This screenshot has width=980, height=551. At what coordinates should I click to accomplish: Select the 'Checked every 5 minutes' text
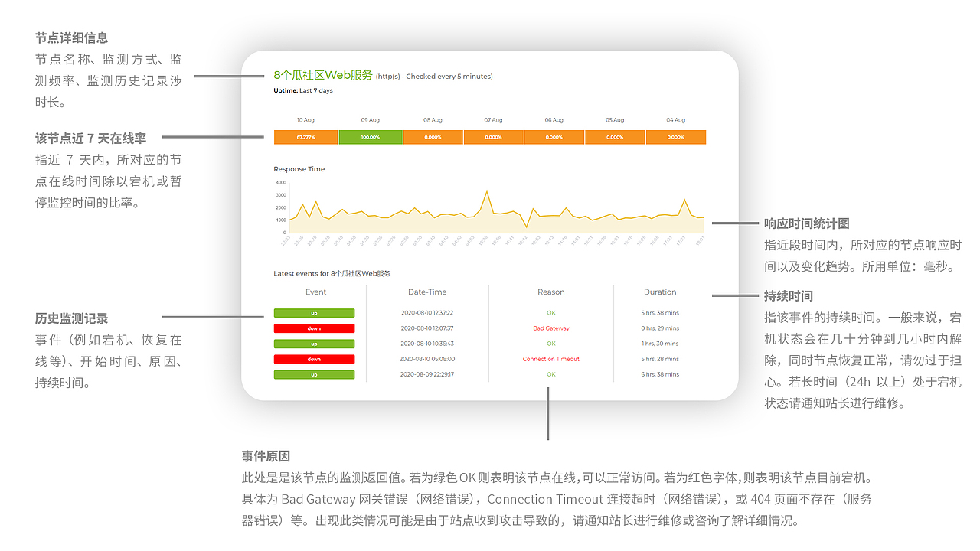[x=449, y=77]
